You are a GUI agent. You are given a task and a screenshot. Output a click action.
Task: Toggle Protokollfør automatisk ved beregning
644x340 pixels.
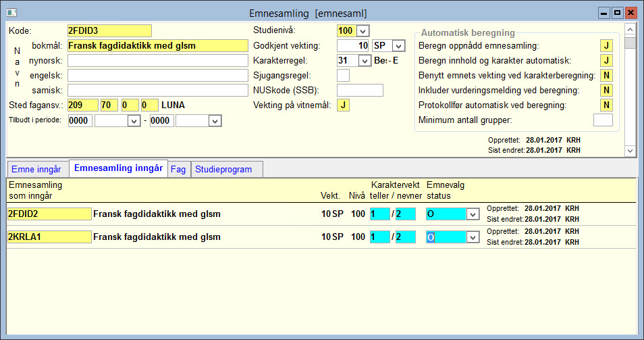606,105
